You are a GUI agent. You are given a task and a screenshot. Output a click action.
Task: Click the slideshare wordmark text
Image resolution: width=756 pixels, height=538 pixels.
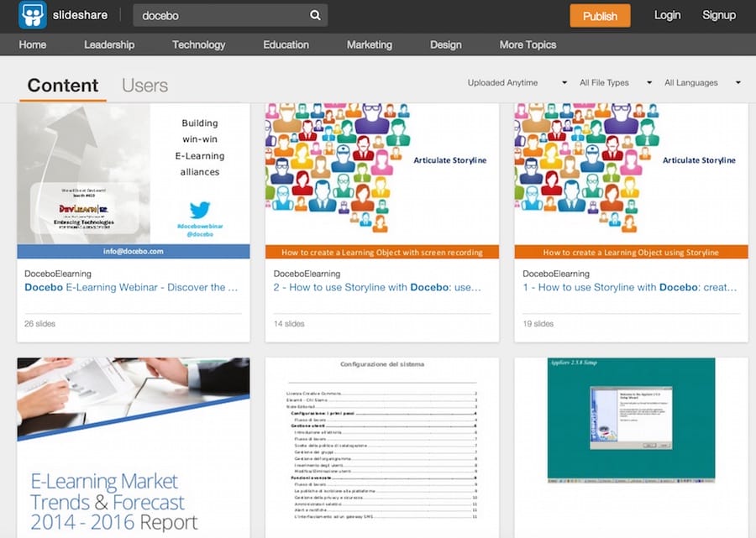tap(80, 15)
